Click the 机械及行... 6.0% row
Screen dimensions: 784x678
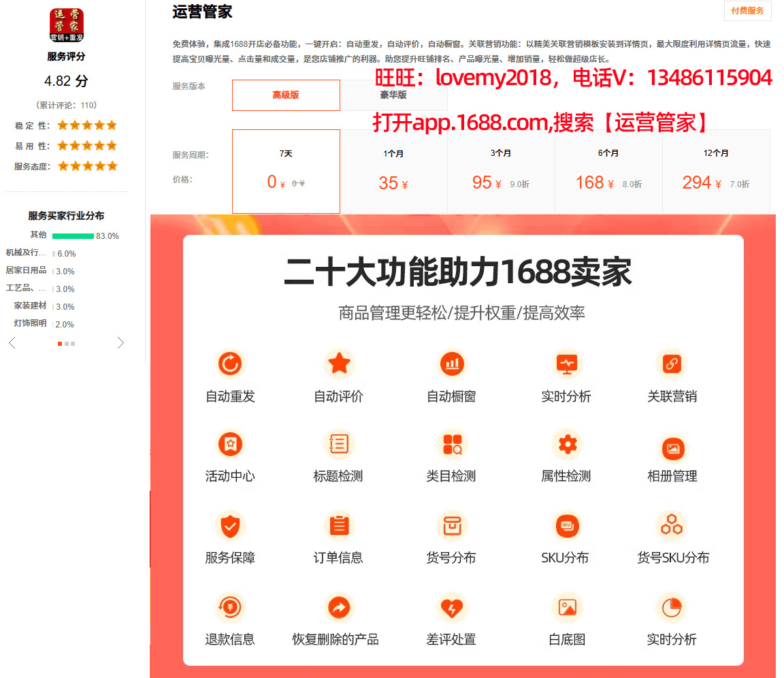click(41, 253)
